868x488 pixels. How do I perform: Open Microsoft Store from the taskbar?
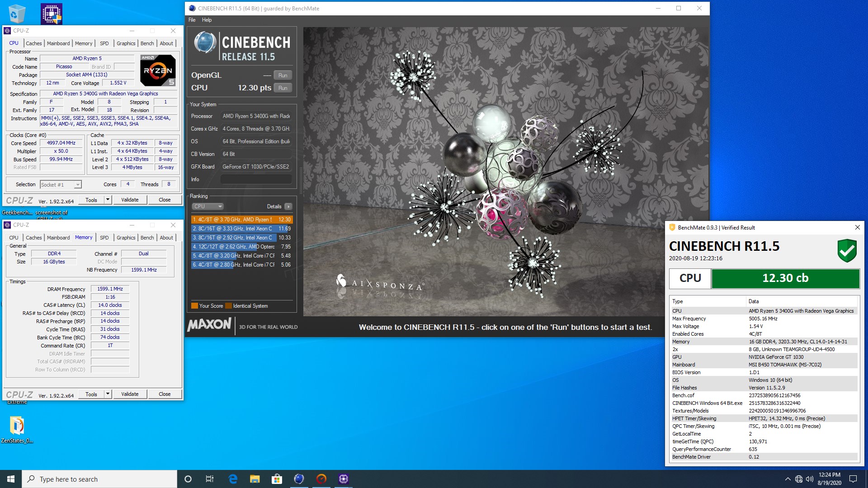click(277, 479)
